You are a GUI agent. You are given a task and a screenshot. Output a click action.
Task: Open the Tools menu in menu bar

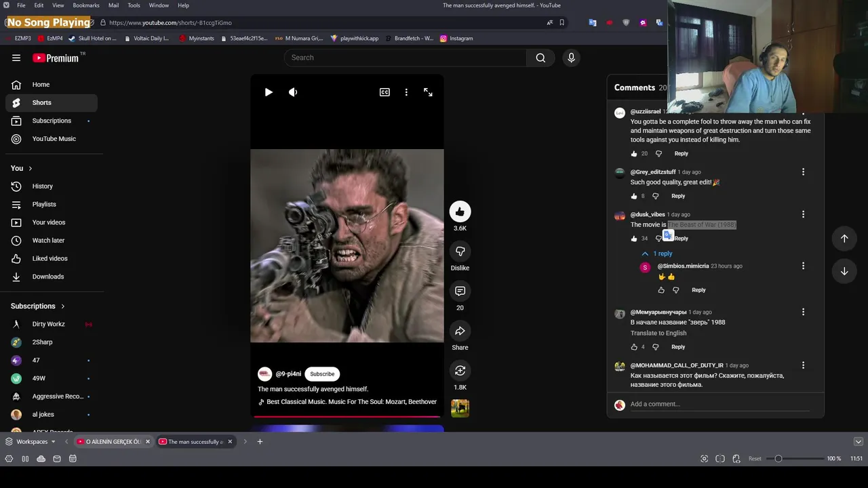click(134, 5)
